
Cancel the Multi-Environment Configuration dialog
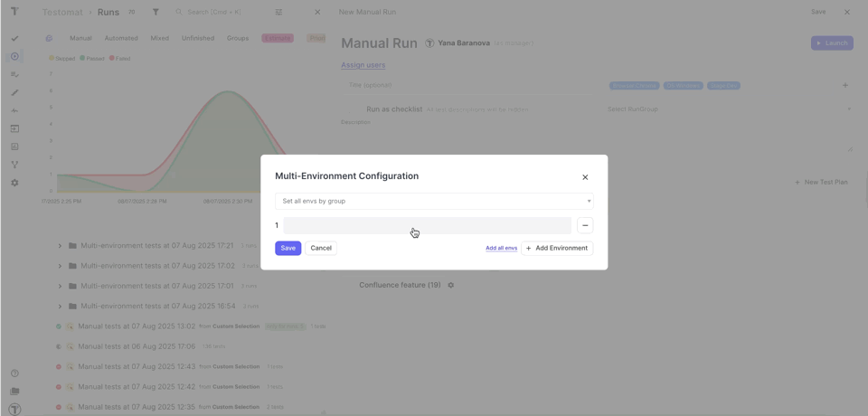click(321, 248)
